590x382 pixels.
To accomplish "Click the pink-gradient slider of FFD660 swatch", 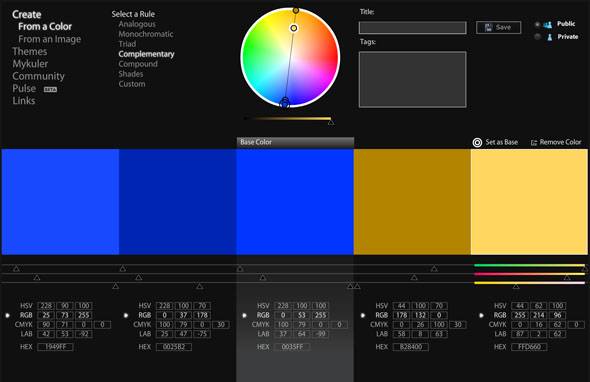I will click(x=529, y=274).
